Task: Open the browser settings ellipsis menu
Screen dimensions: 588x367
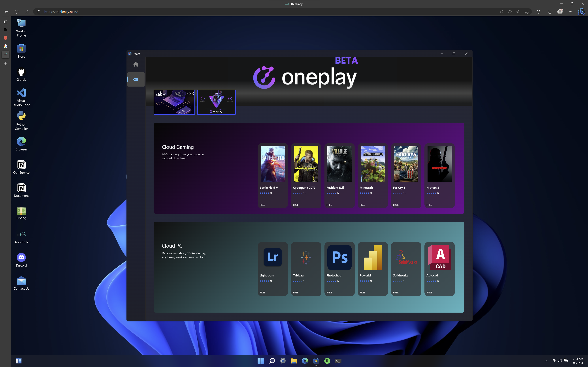Action: click(570, 12)
